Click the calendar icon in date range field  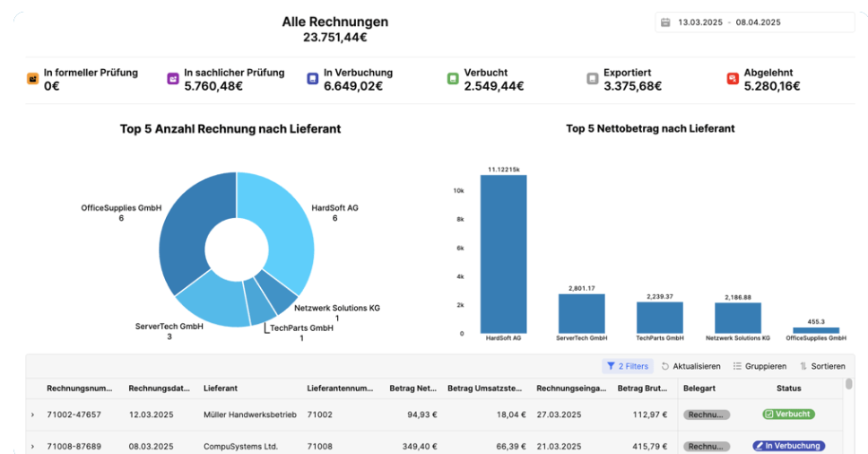point(665,22)
